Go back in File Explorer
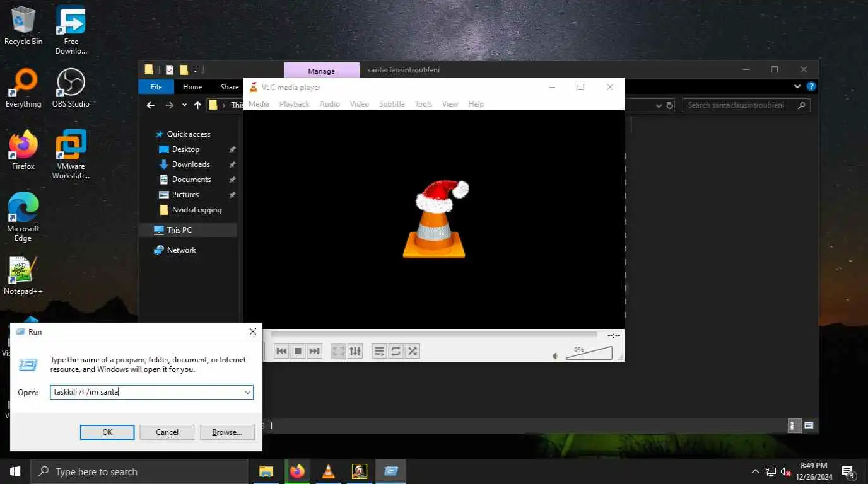 (150, 105)
